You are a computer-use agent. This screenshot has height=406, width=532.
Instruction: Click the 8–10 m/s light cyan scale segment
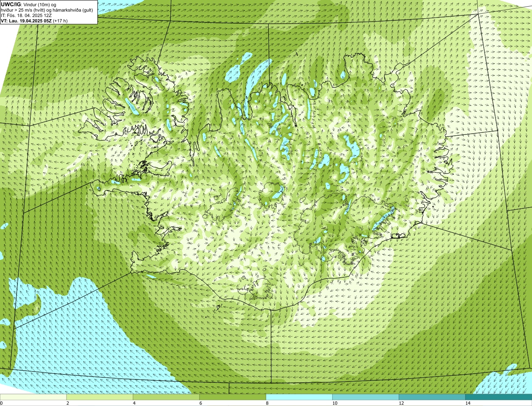tap(299, 397)
